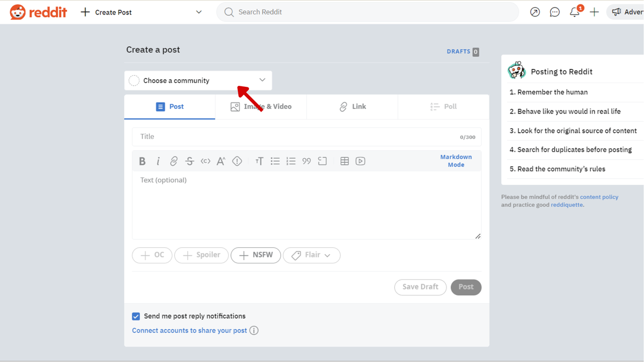The image size is (644, 362).
Task: Open the Choose a community dropdown
Action: tap(198, 80)
